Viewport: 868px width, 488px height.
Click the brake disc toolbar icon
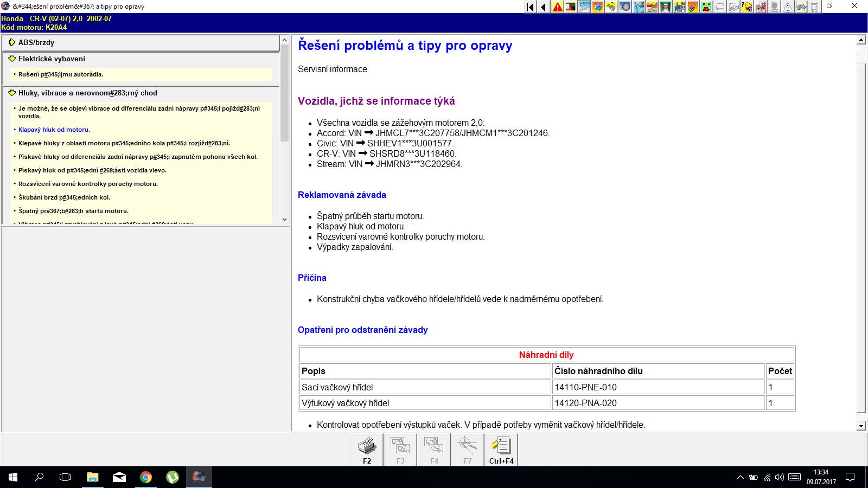[x=611, y=7]
